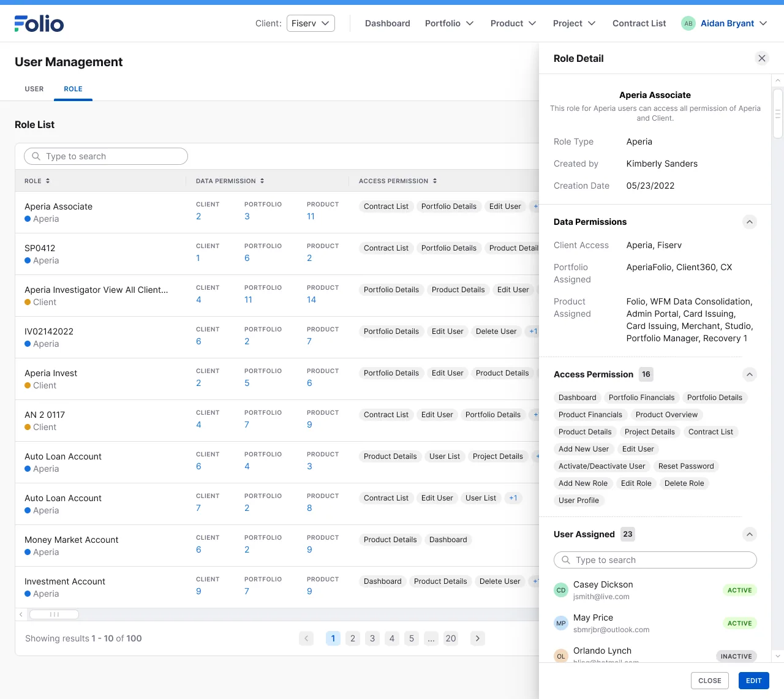Collapse the Access Permission section
This screenshot has height=699, width=784.
pyautogui.click(x=750, y=374)
